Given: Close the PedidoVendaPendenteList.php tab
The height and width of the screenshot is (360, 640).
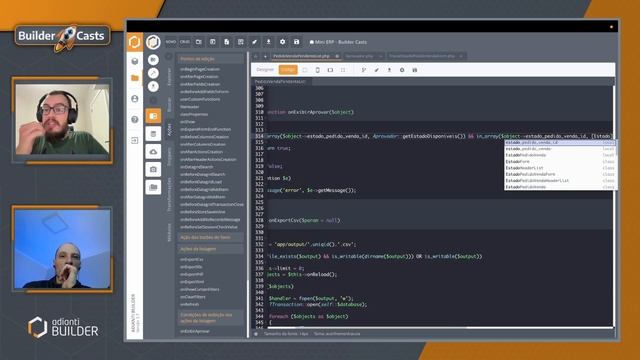Looking at the screenshot, I should coord(337,56).
